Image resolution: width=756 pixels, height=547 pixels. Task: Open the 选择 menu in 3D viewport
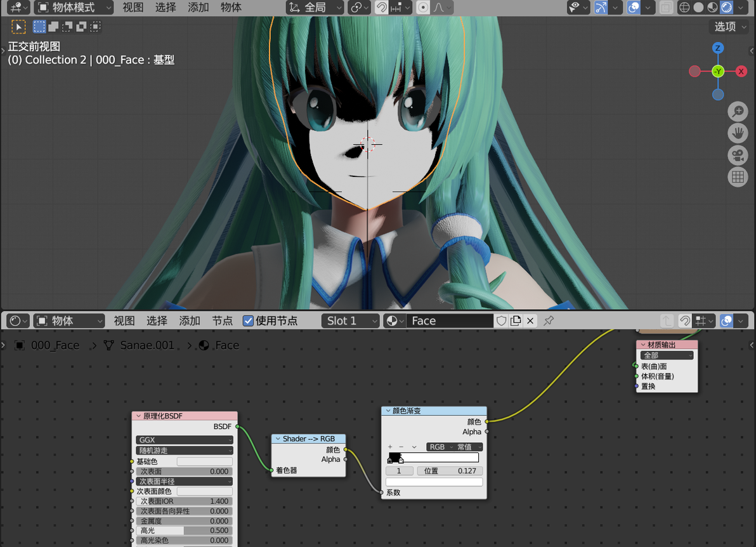[x=166, y=7]
